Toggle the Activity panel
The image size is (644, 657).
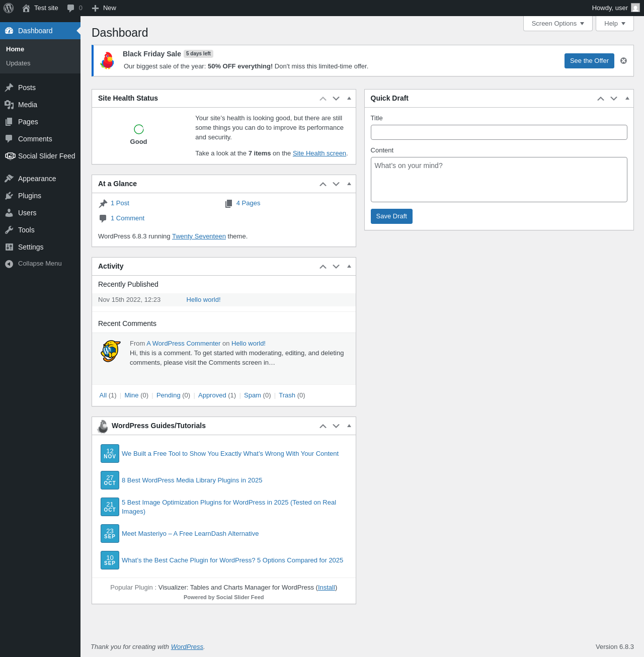[x=349, y=266]
